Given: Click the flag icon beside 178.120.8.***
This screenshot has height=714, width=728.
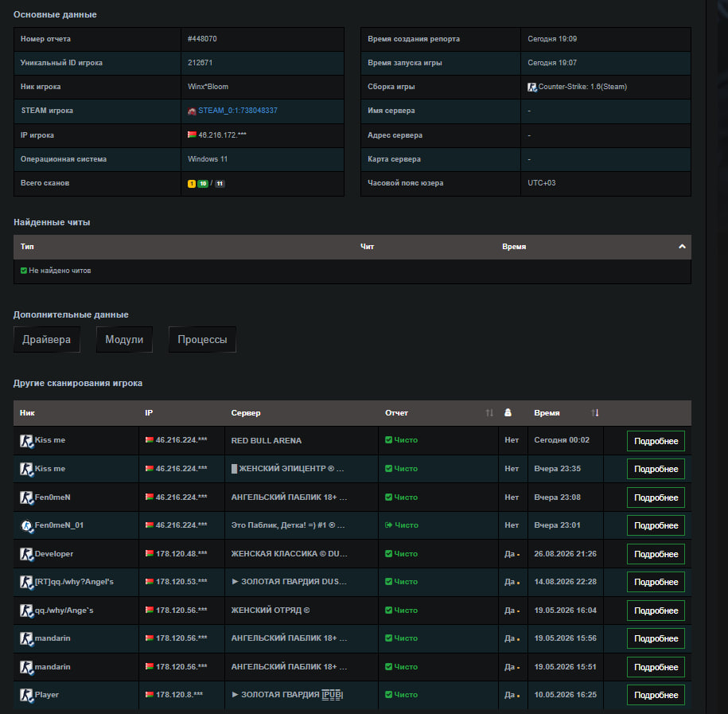Looking at the screenshot, I should 150,694.
